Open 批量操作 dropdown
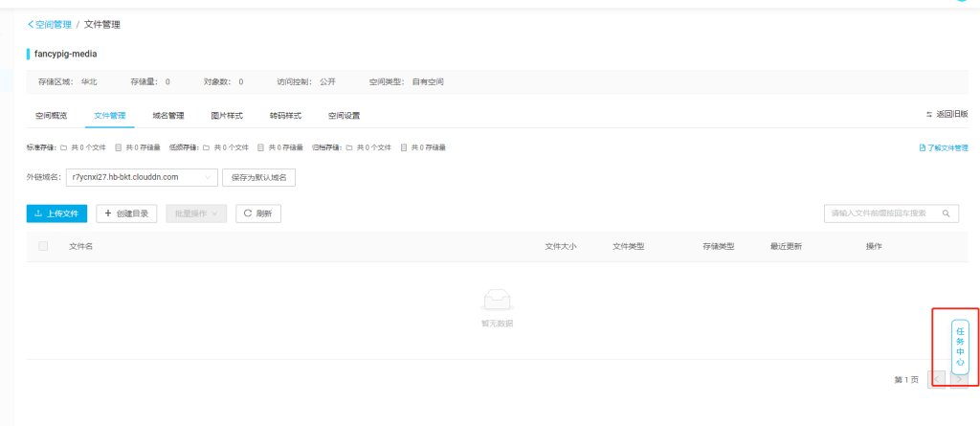 196,213
